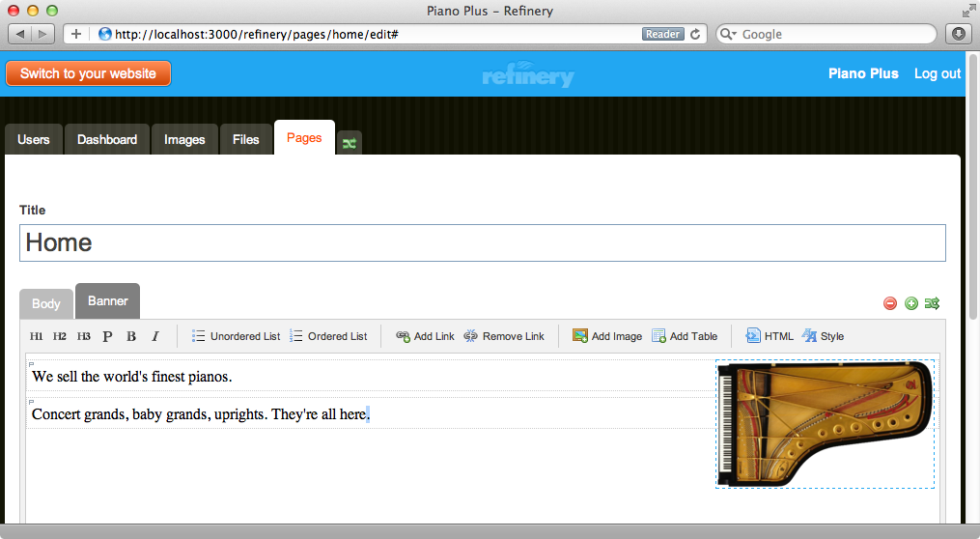Screen dimensions: 980x539
Task: Toggle bold with the B icon
Action: click(x=131, y=336)
